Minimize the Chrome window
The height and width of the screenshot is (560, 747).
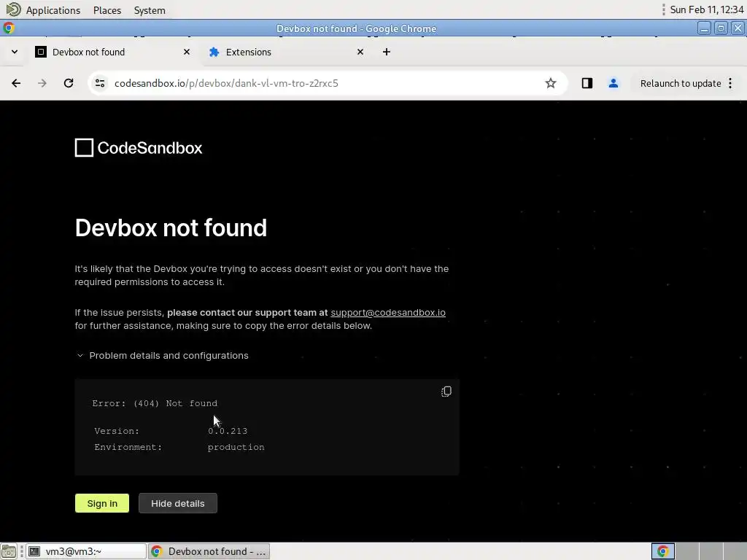[704, 28]
